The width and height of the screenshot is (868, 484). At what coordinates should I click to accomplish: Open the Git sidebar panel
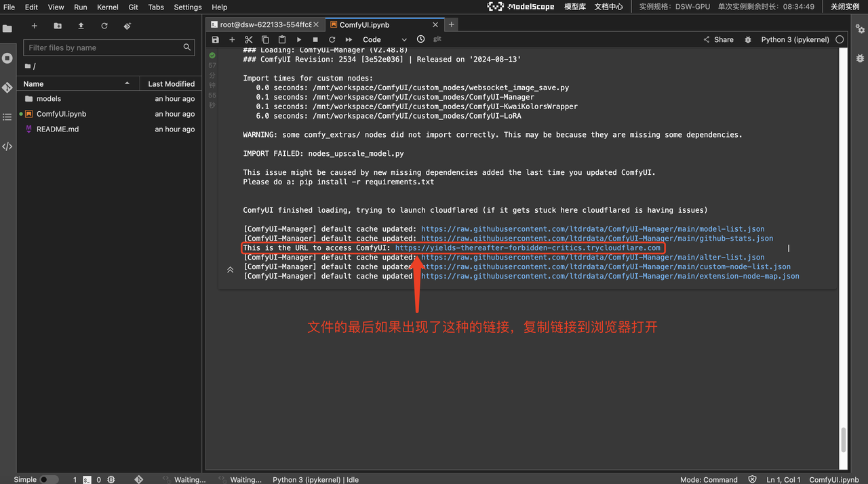coord(7,87)
